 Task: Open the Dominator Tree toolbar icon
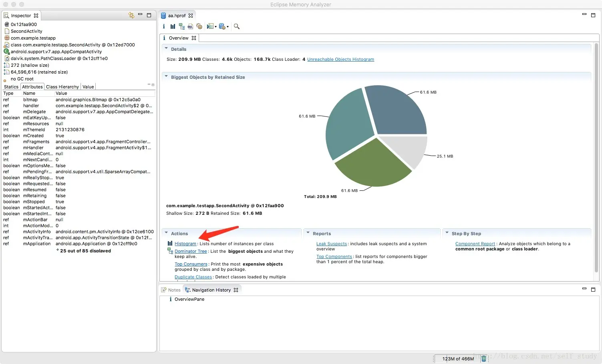click(x=182, y=26)
